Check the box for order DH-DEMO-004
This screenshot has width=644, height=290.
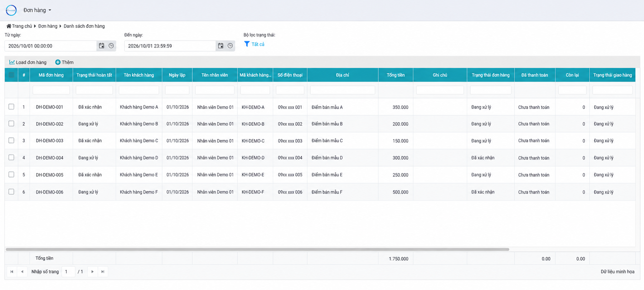pyautogui.click(x=11, y=157)
